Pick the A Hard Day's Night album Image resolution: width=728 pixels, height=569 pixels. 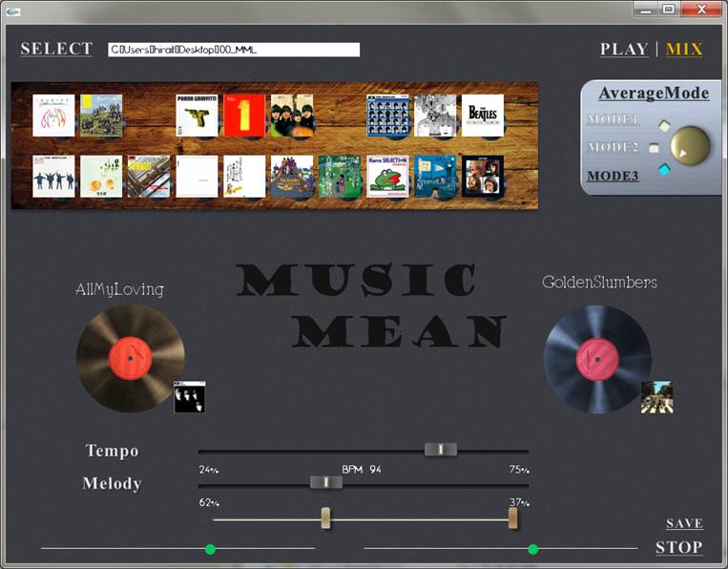point(387,116)
